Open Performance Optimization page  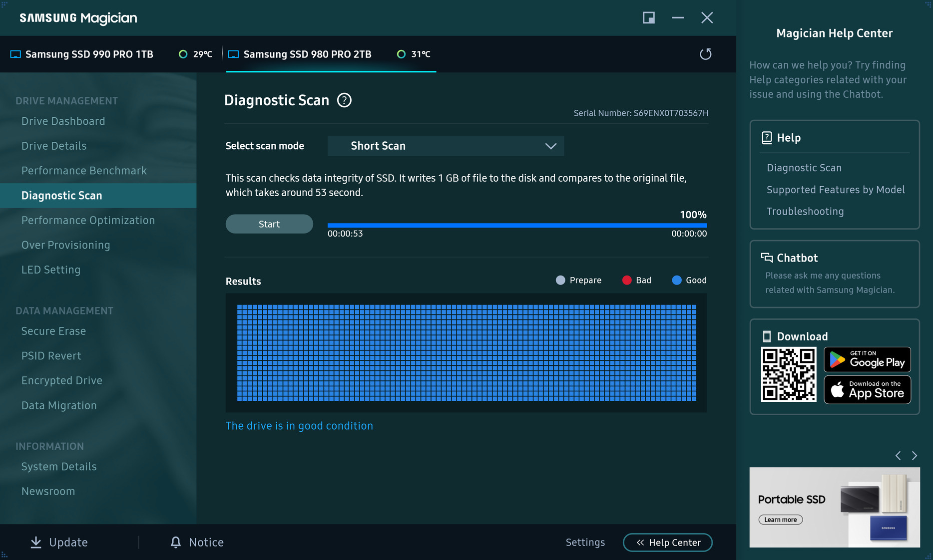88,220
